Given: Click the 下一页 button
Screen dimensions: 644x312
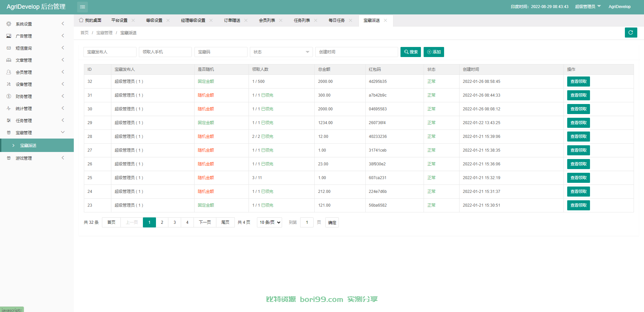Looking at the screenshot, I should click(205, 222).
